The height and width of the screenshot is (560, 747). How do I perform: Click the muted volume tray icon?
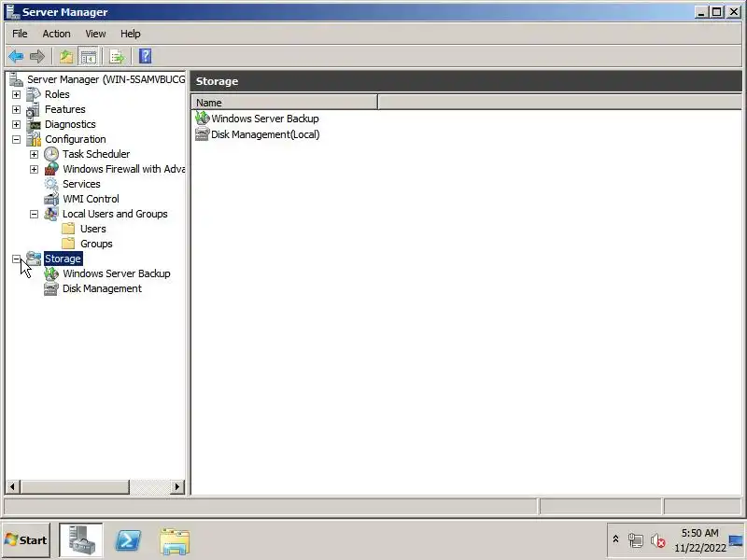(658, 540)
